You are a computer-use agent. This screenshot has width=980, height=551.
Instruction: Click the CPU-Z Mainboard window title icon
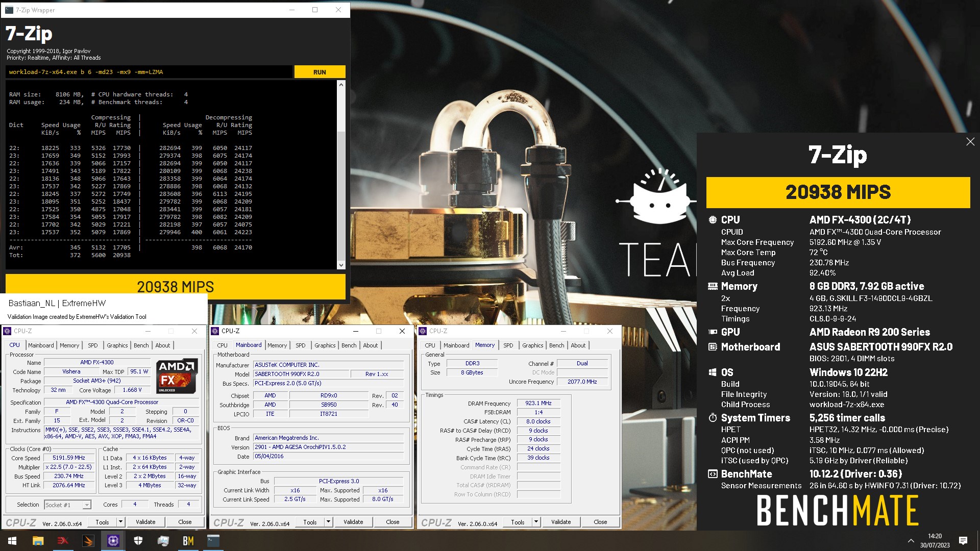click(215, 331)
